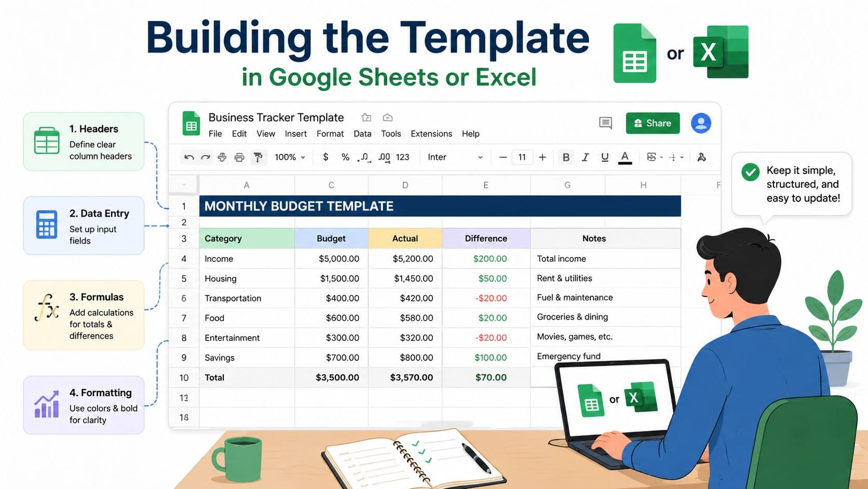
Task: Open the merge cells dropdown
Action: point(676,157)
